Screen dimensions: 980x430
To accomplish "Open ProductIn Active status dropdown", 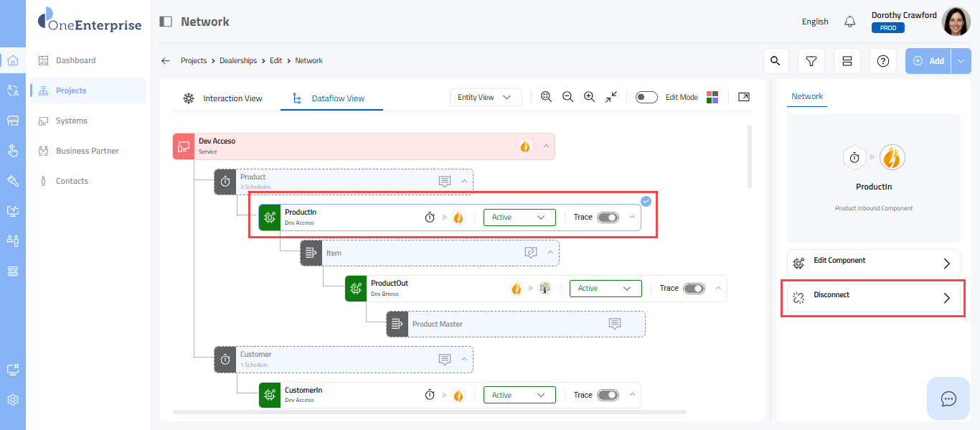I will (x=519, y=218).
